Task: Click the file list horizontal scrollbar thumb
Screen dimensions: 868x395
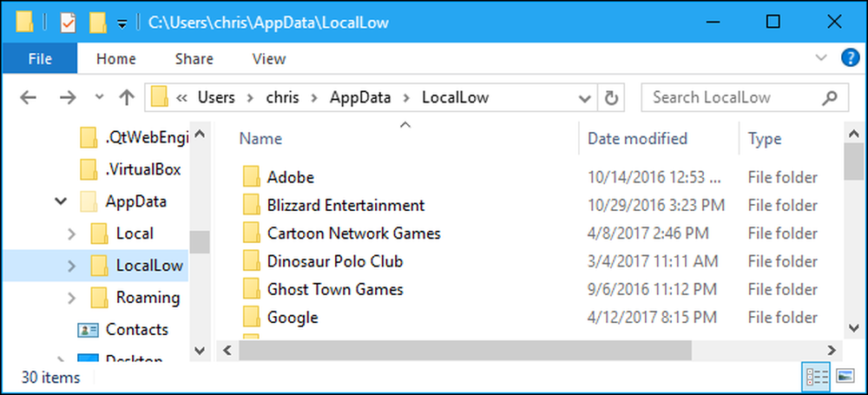Action: pos(465,350)
